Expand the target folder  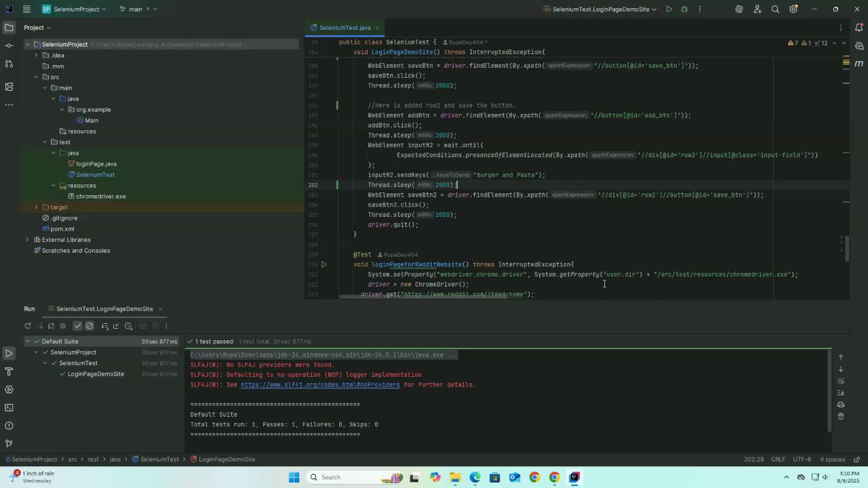click(x=37, y=207)
